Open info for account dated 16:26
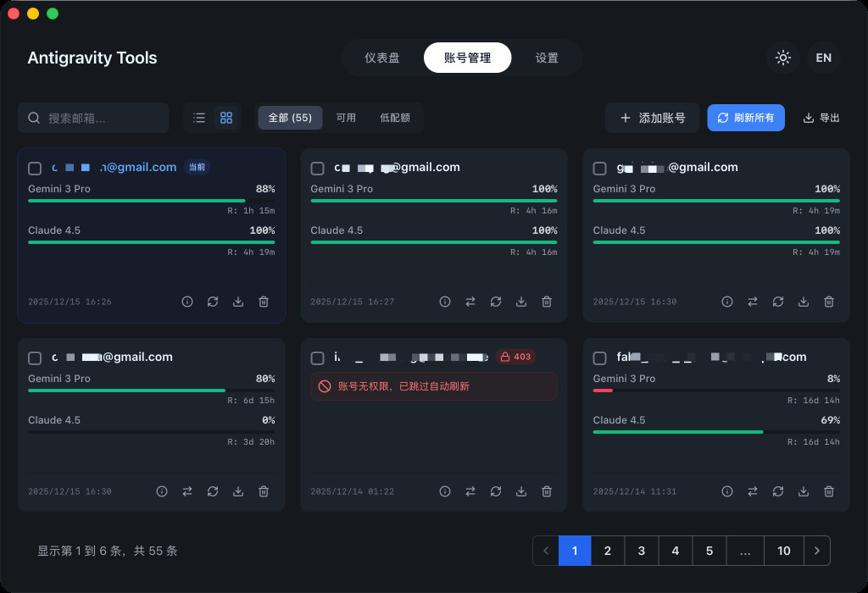The height and width of the screenshot is (593, 868). (x=187, y=302)
